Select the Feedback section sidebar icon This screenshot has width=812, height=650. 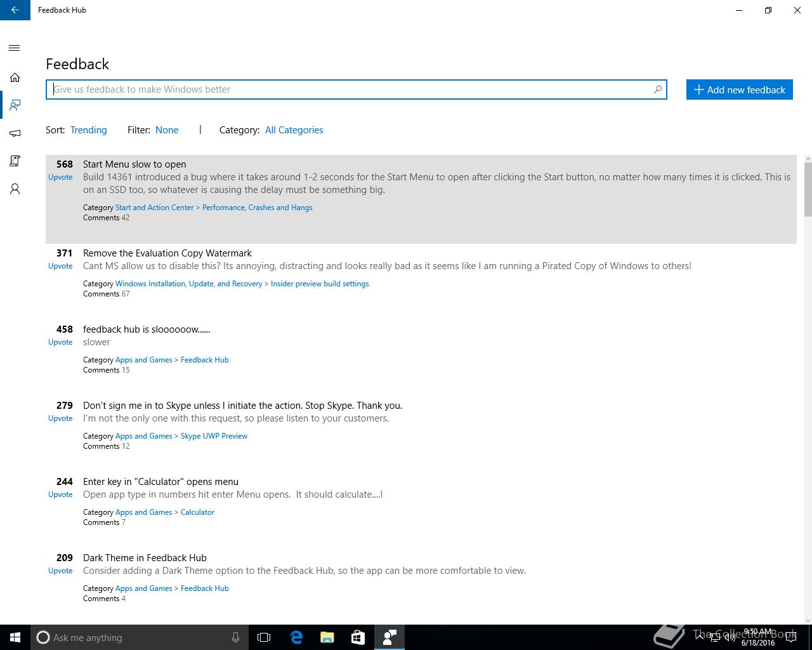point(15,105)
